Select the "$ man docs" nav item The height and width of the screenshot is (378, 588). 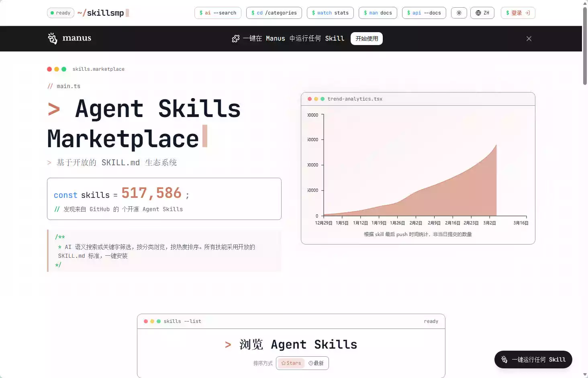pos(378,13)
